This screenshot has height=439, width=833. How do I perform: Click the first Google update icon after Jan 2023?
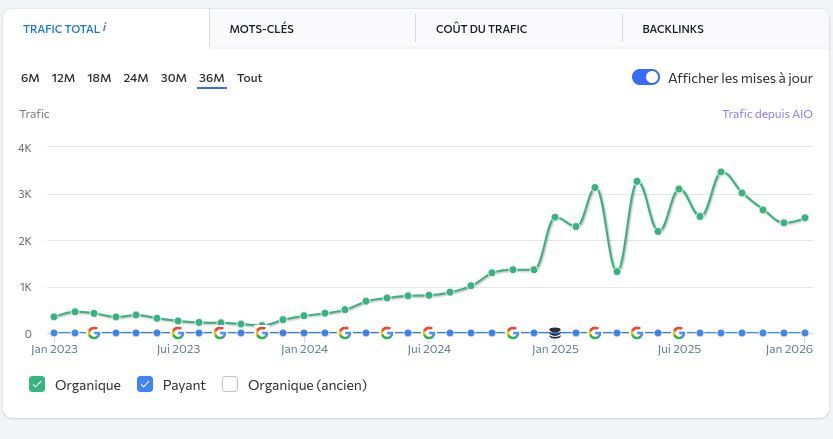click(x=94, y=333)
